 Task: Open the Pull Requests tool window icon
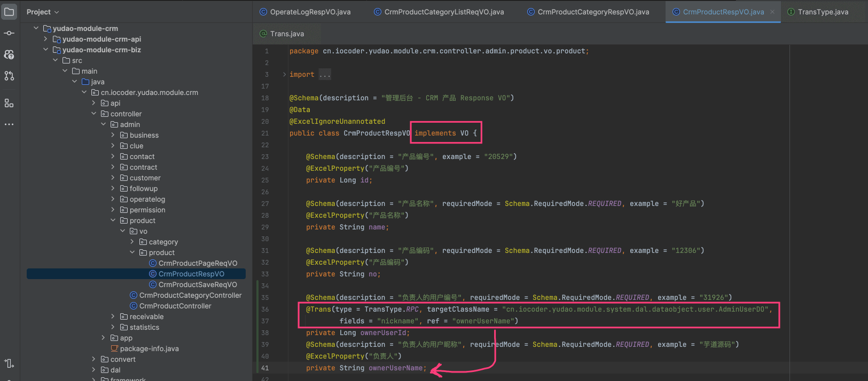(x=9, y=76)
